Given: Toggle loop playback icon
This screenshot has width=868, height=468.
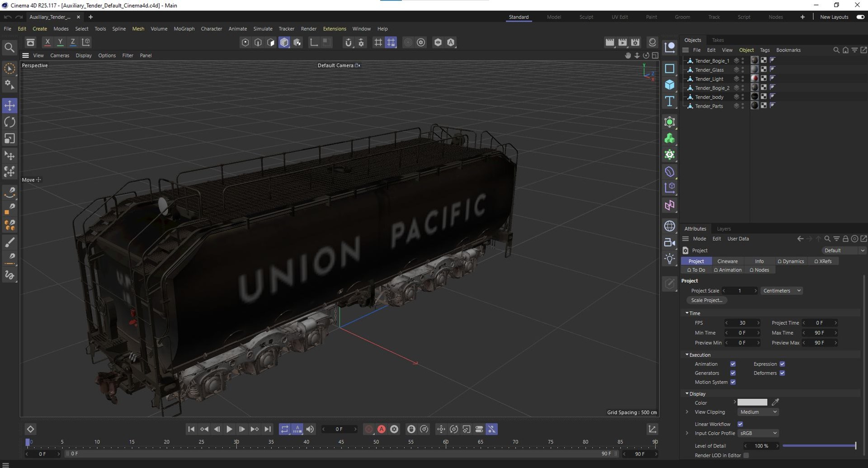Looking at the screenshot, I should point(284,429).
